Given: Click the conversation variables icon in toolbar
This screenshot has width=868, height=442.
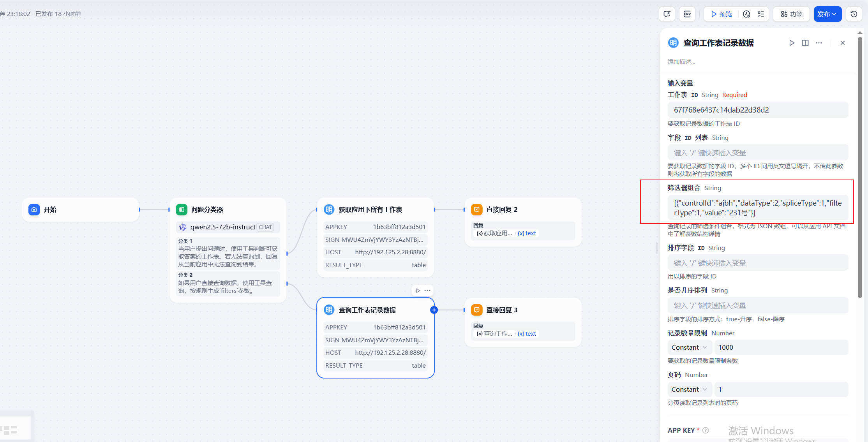Looking at the screenshot, I should coord(667,14).
